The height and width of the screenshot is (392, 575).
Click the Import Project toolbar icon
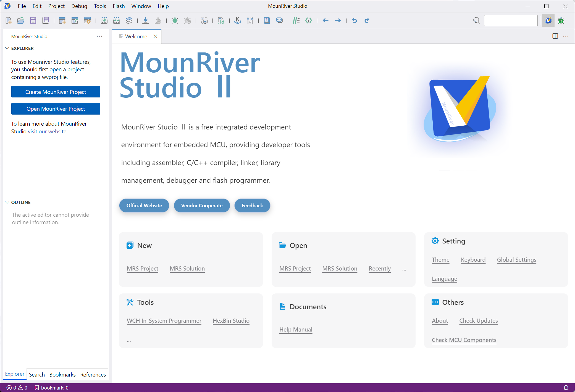[x=75, y=20]
